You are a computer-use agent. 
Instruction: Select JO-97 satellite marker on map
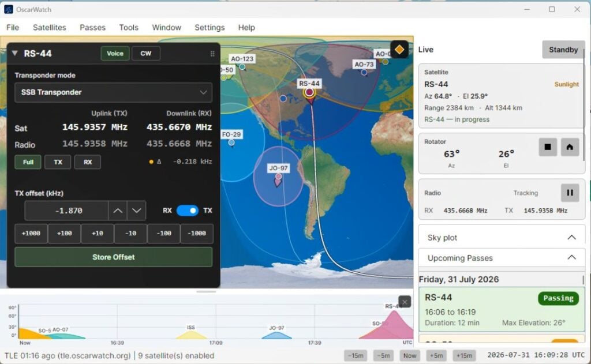(x=278, y=177)
